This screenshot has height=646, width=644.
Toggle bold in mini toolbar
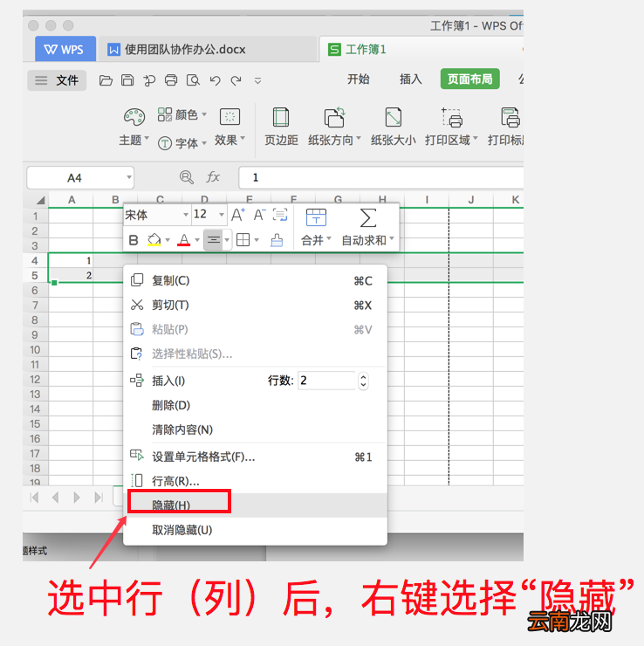coord(134,240)
